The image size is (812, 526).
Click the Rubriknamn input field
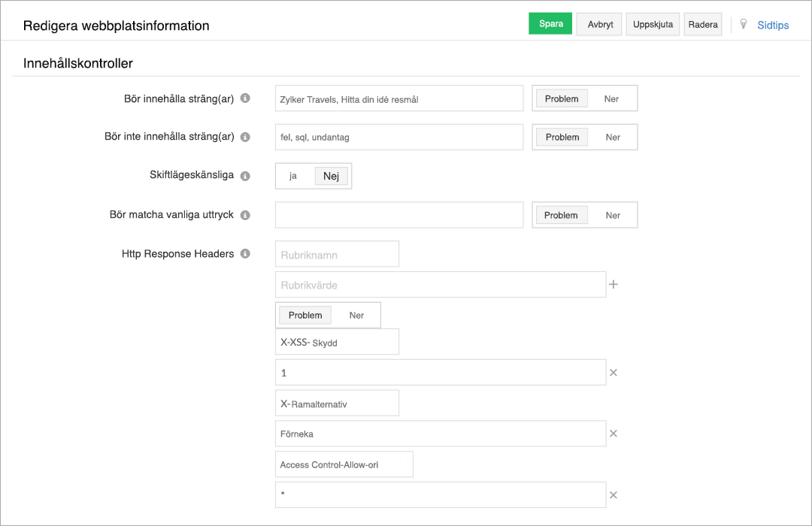[336, 253]
